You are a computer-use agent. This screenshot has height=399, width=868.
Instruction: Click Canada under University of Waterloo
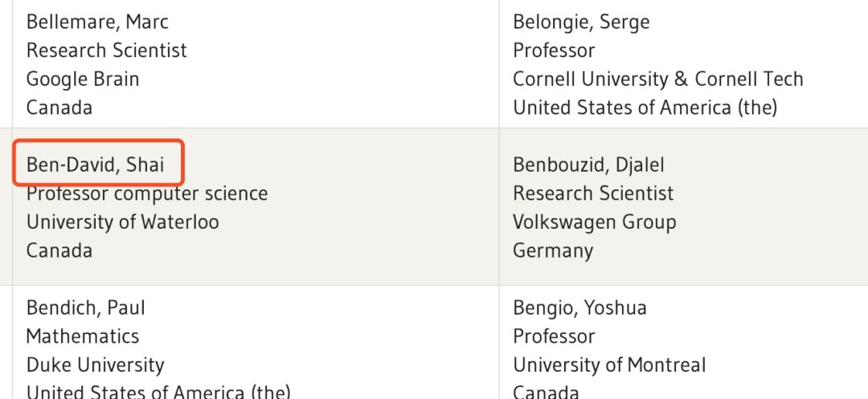click(59, 250)
